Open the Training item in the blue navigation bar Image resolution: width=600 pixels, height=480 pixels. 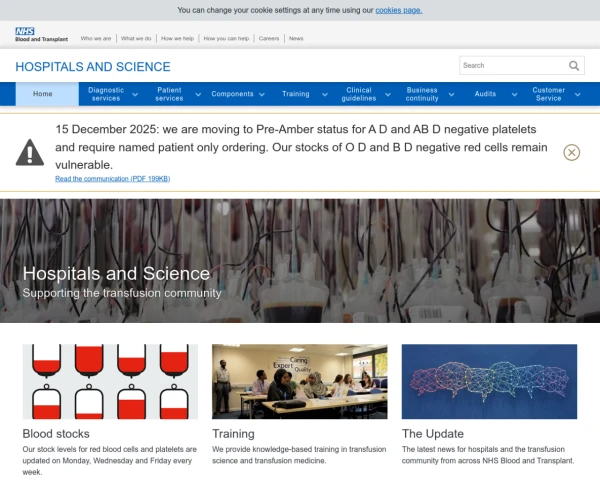(295, 94)
